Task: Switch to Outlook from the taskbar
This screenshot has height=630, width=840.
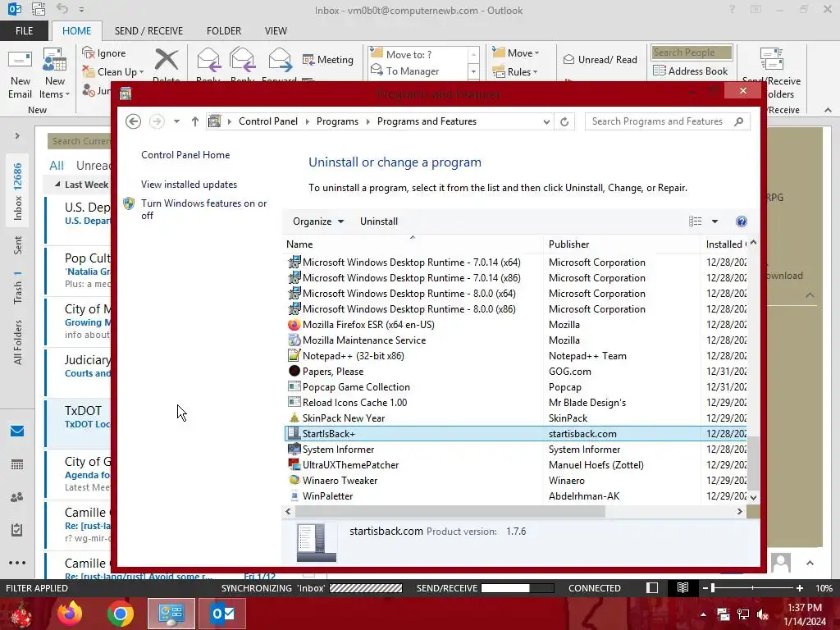Action: point(222,614)
